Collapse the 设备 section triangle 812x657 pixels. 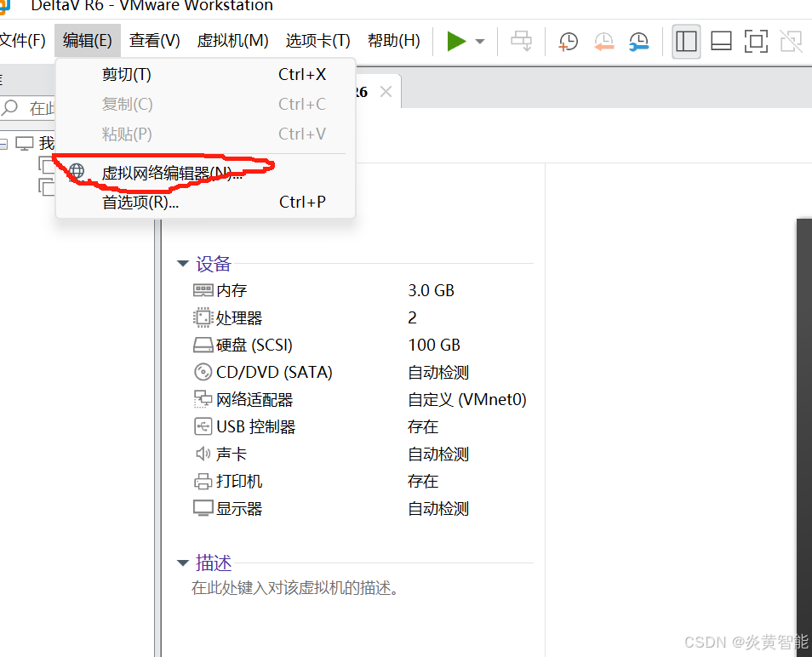point(182,264)
